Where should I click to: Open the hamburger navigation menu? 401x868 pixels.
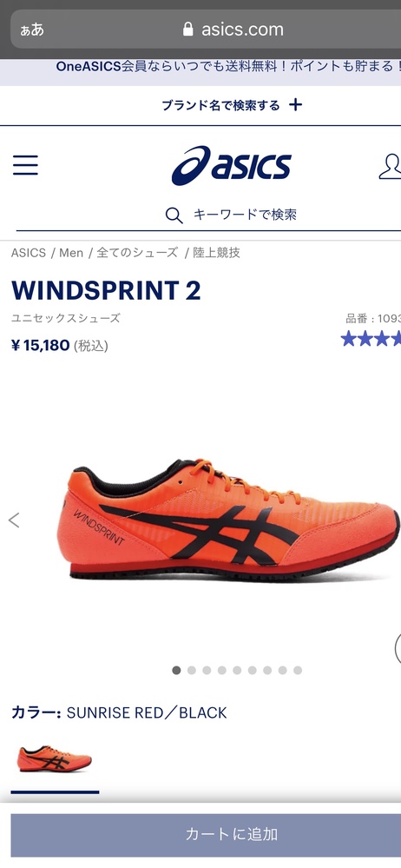25,165
